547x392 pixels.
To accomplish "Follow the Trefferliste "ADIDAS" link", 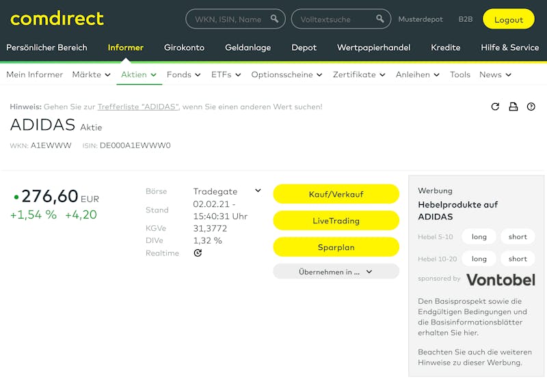I will click(x=138, y=107).
